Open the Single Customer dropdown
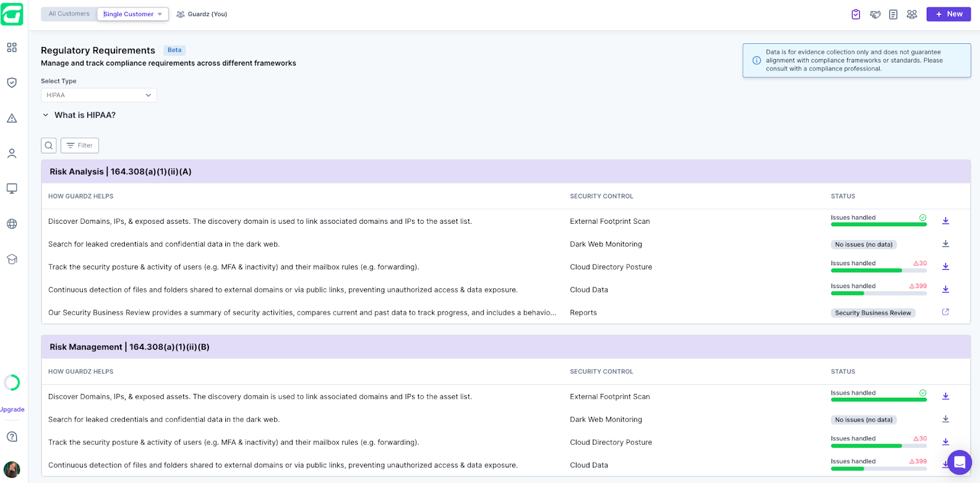The height and width of the screenshot is (483, 980). point(133,14)
